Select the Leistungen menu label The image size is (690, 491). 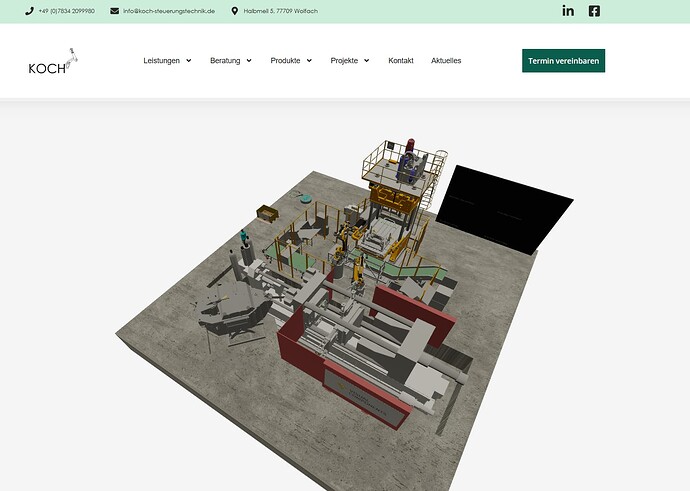click(x=161, y=61)
